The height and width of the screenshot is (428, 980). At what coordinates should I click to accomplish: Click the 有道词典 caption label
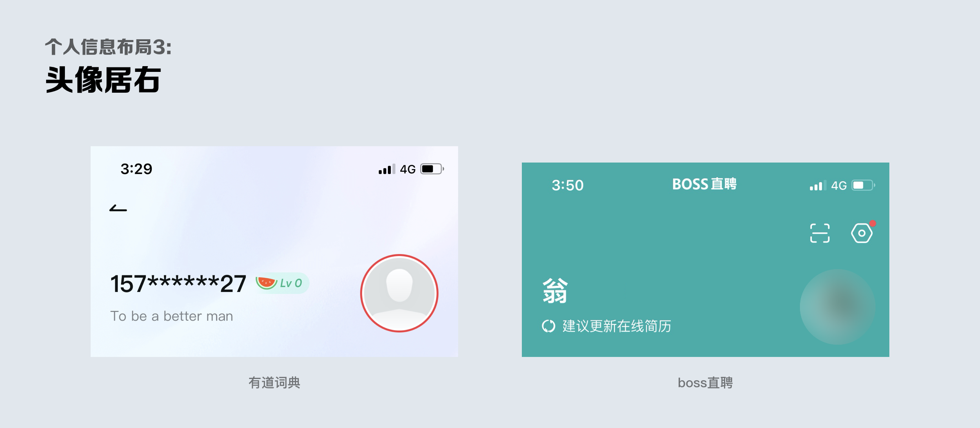click(274, 383)
